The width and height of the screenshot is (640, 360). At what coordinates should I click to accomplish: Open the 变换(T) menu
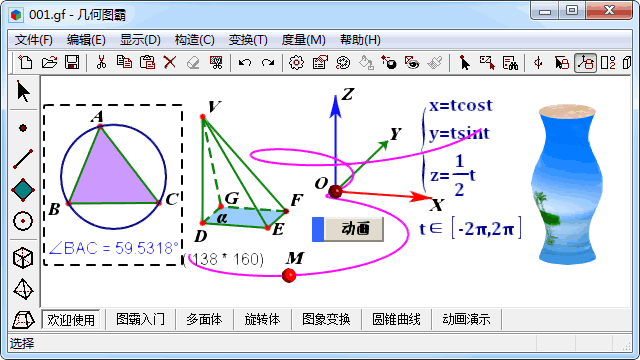[248, 40]
